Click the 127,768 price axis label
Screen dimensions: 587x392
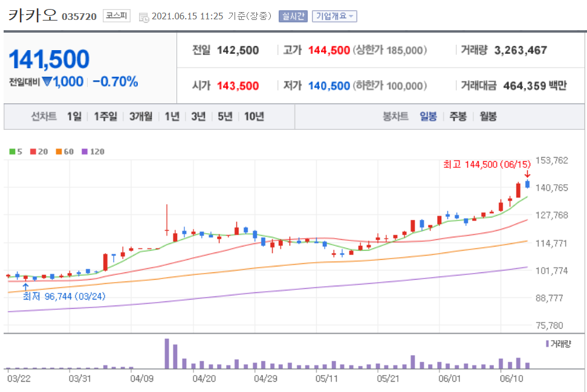click(552, 216)
